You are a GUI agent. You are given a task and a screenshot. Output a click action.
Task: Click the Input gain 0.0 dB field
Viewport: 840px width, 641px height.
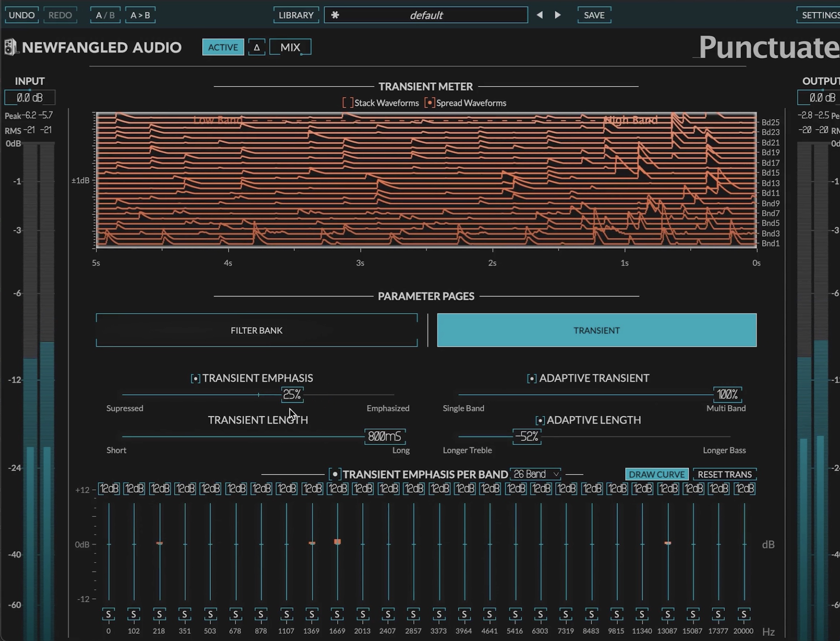coord(30,98)
